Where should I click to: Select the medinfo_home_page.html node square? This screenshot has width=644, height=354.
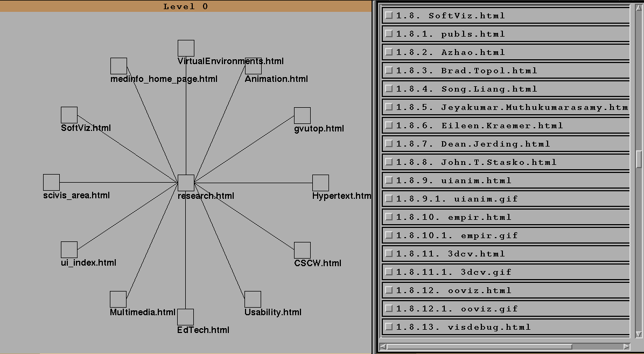pos(118,66)
